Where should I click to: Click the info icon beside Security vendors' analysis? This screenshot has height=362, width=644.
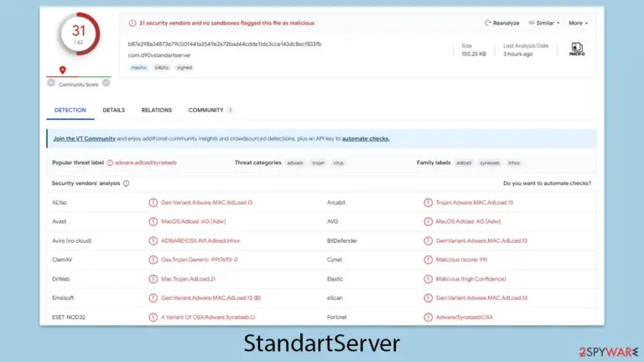tap(126, 184)
